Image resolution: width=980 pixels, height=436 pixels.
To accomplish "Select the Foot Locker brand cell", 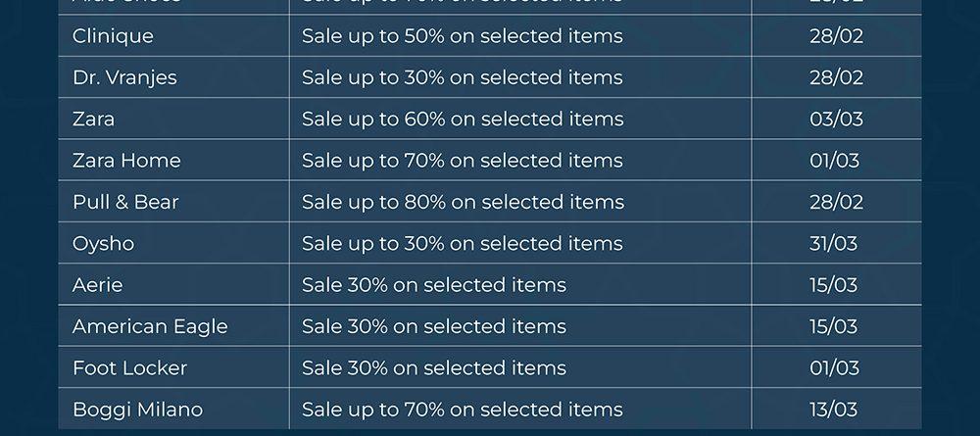I will (129, 368).
